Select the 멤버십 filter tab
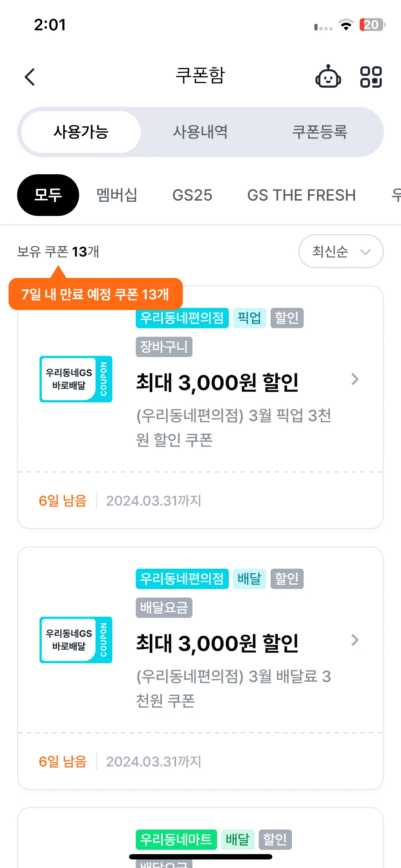The image size is (401, 868). coord(117,195)
